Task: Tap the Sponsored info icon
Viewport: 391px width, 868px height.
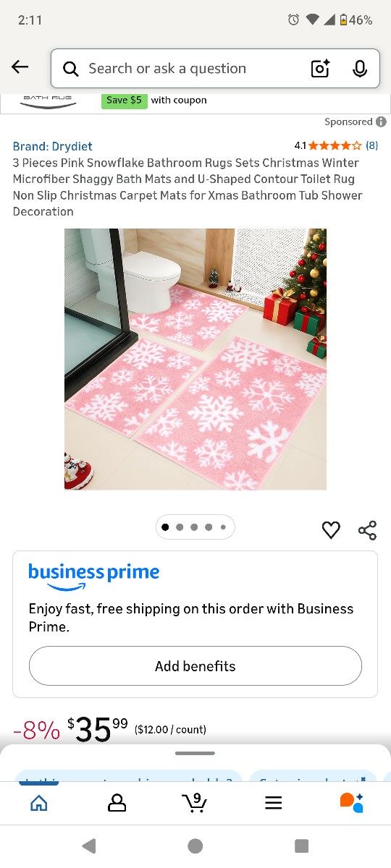Action: pyautogui.click(x=381, y=122)
